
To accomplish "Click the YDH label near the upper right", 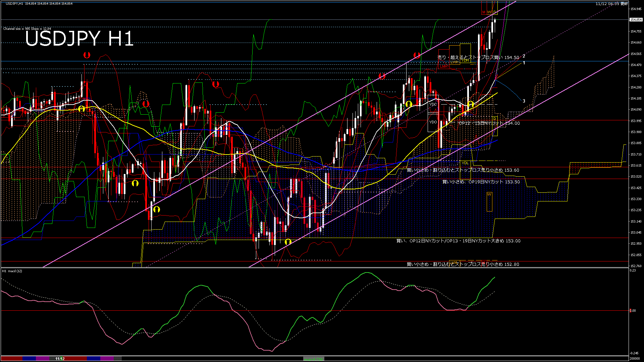I will (x=466, y=61).
